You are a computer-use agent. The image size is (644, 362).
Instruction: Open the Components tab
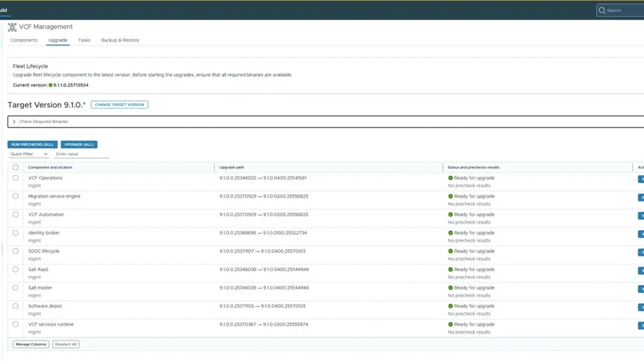24,40
